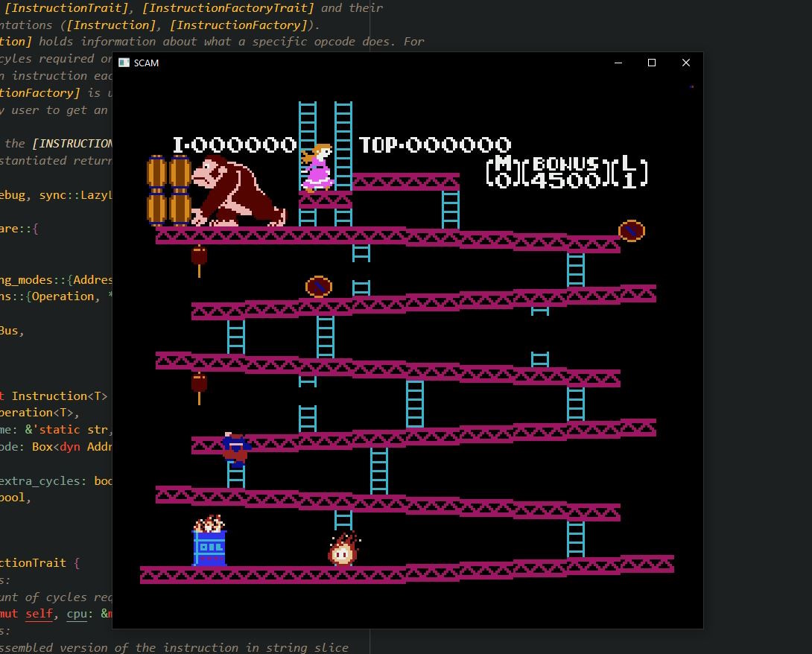Click the hammer under the third girder
Viewport: 812px width, 654px height.
[x=199, y=388]
